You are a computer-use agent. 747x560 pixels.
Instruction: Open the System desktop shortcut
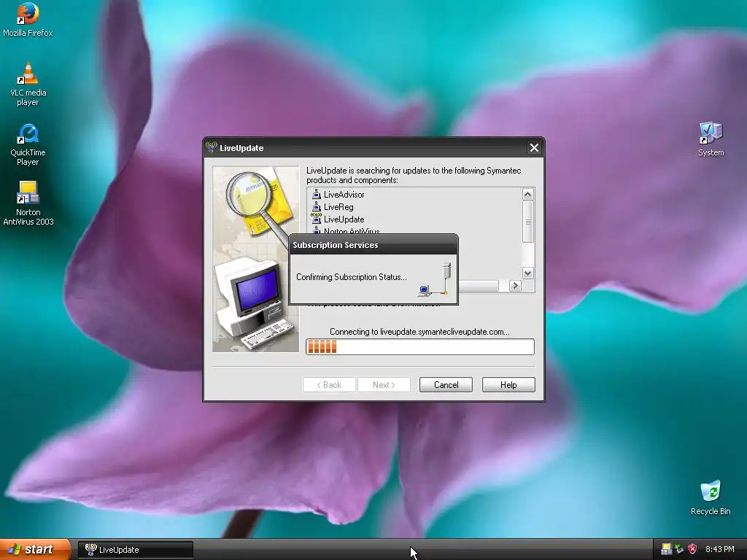coord(711,139)
